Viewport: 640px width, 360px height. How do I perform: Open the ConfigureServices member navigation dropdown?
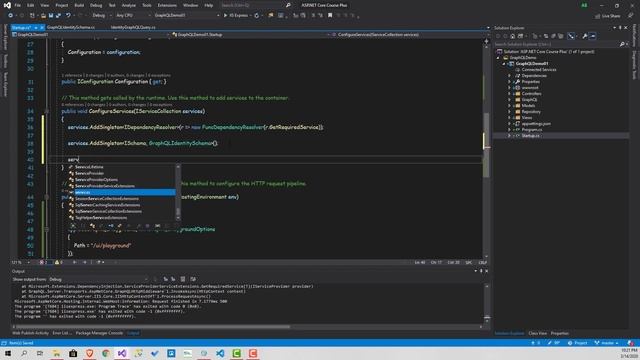coord(410,35)
